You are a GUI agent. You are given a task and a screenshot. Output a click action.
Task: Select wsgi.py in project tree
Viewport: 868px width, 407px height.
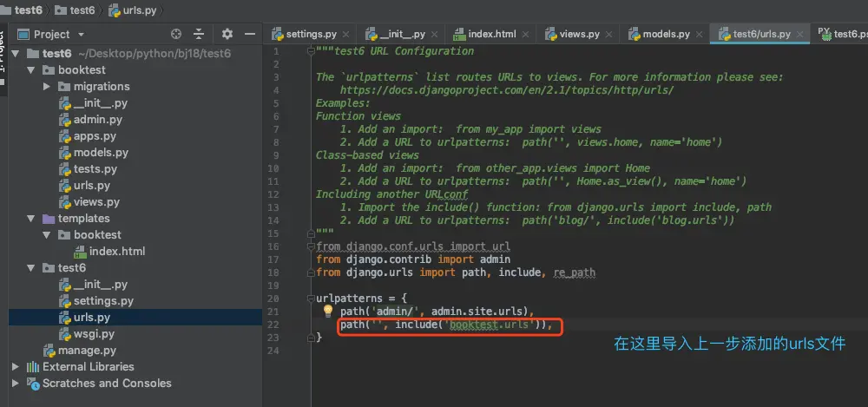(94, 334)
